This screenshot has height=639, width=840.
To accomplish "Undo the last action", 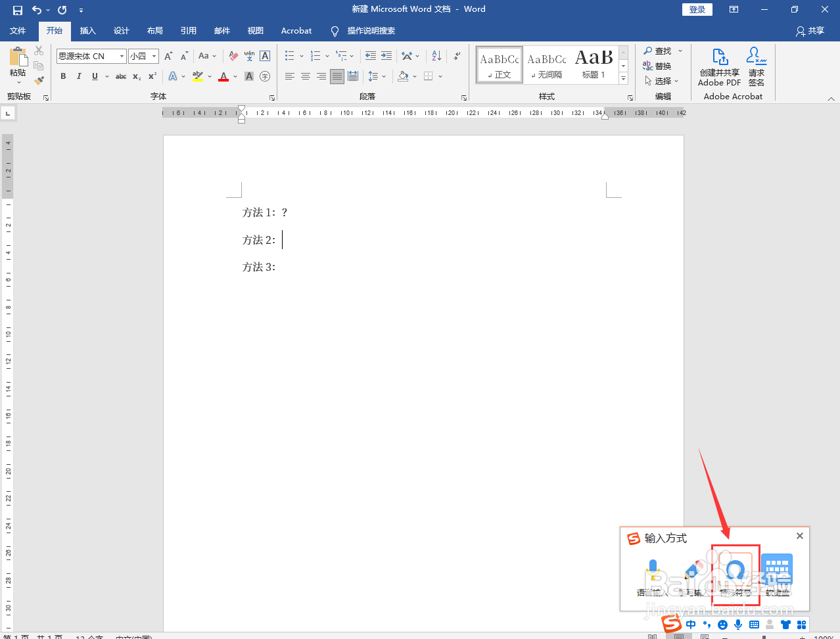I will pos(37,10).
